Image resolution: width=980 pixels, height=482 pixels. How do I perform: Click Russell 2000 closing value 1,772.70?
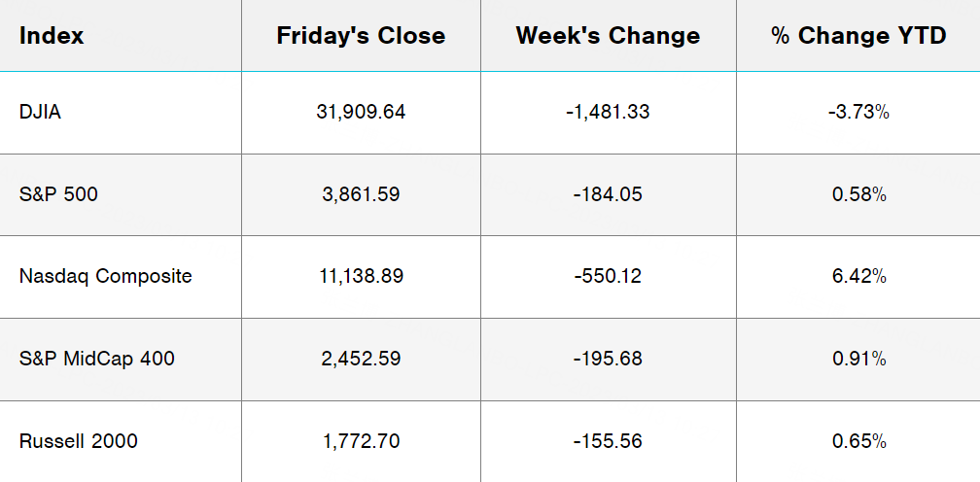point(361,441)
